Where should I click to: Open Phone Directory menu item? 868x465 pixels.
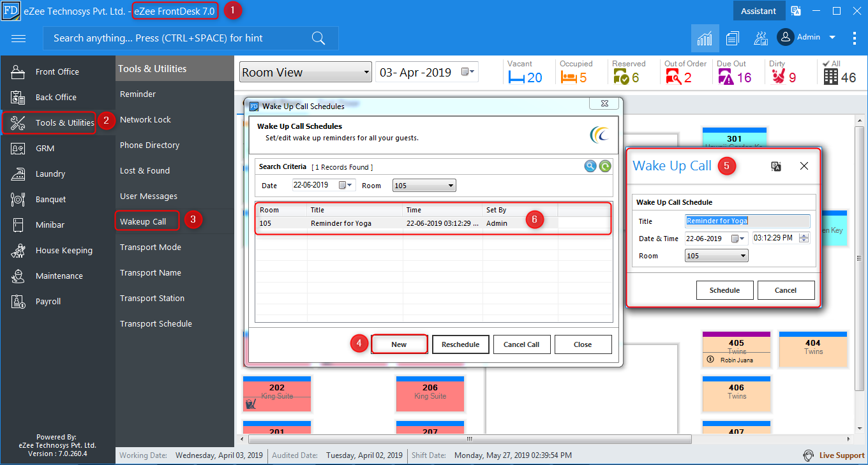[x=150, y=145]
